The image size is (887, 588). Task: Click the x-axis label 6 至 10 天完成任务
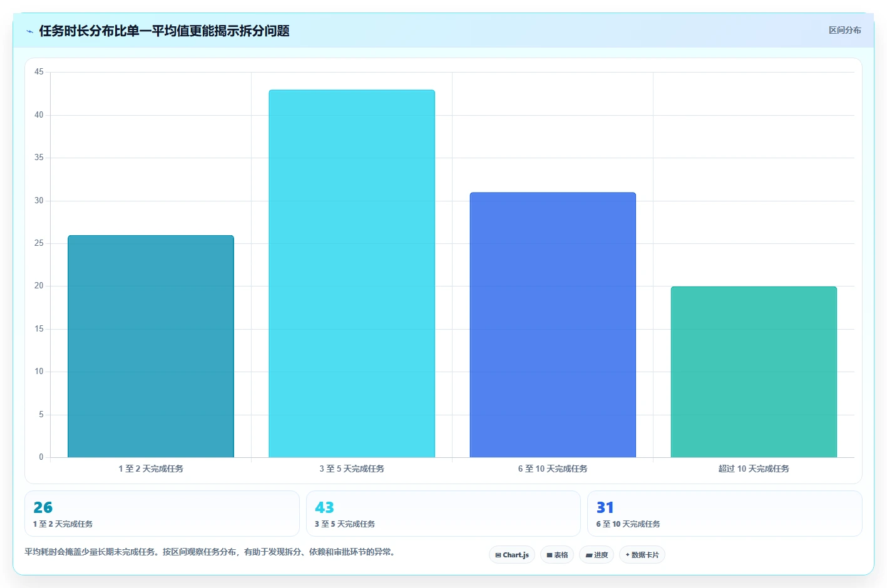(553, 469)
